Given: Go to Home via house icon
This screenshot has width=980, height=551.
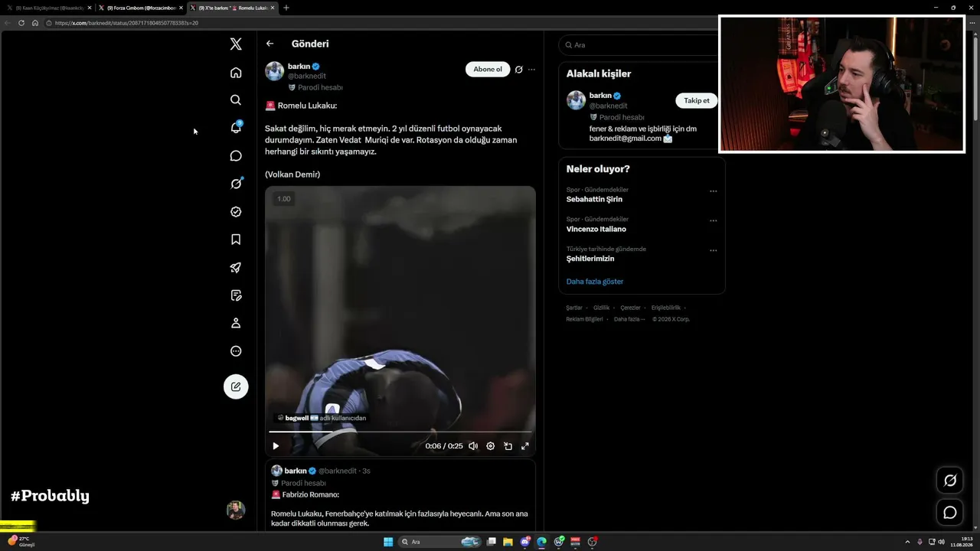Looking at the screenshot, I should (x=236, y=73).
